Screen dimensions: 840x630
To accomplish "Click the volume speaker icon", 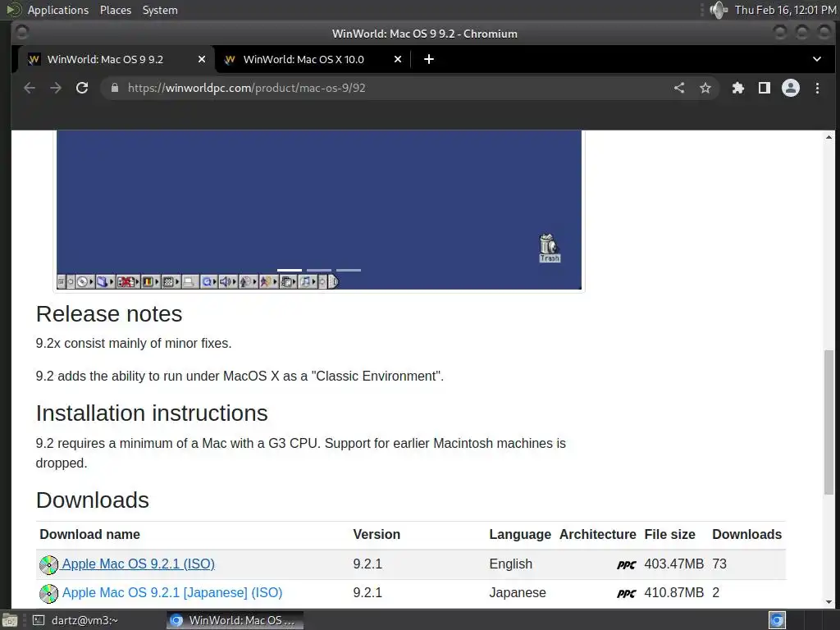I will click(719, 10).
